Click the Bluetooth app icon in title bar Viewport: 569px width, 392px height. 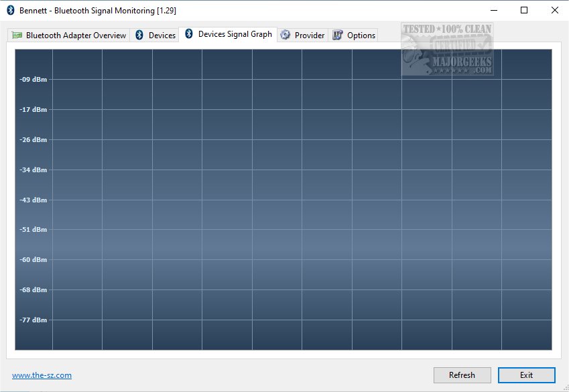pyautogui.click(x=11, y=10)
